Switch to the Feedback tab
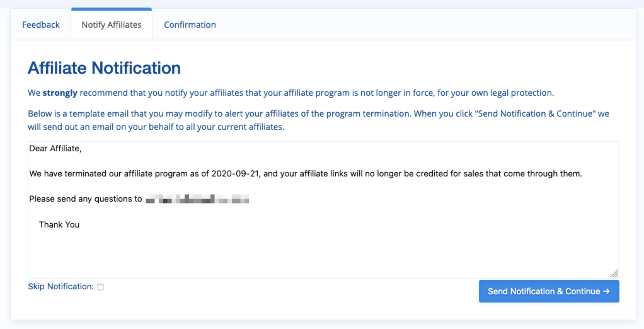Screen dimensions: 644x329 [41, 25]
